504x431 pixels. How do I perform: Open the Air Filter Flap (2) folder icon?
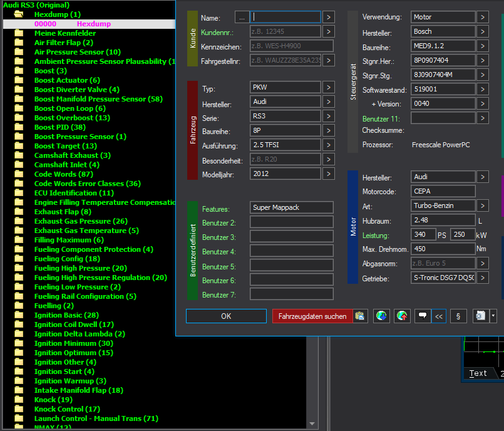click(x=19, y=43)
